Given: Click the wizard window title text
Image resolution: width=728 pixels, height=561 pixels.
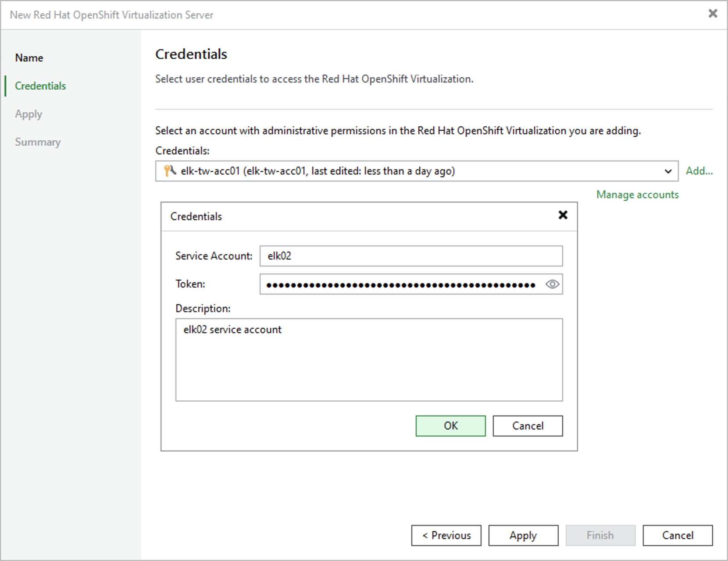Looking at the screenshot, I should pos(111,15).
